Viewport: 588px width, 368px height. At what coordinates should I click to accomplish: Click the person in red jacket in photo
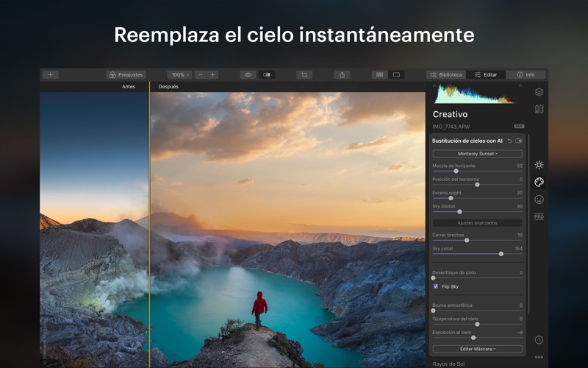tap(259, 309)
